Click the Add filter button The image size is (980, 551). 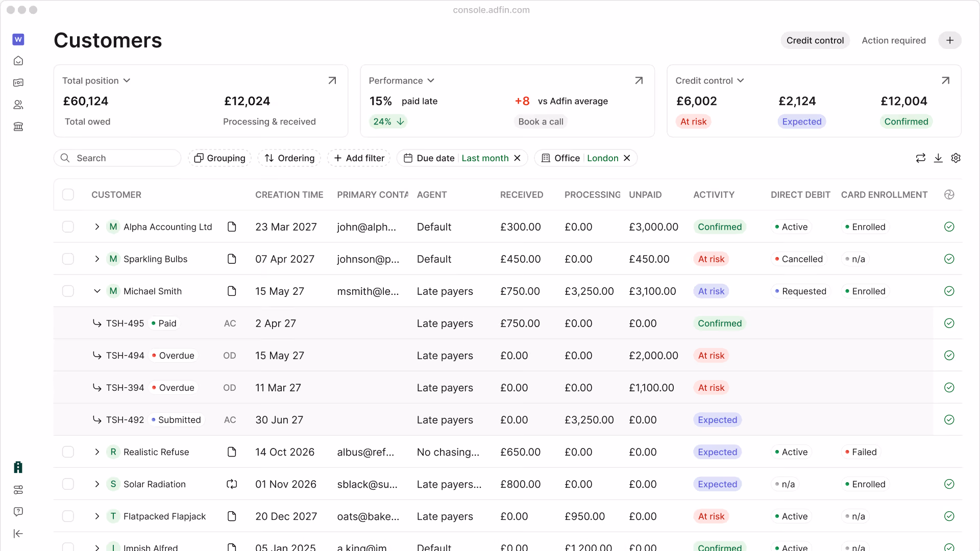(x=359, y=158)
